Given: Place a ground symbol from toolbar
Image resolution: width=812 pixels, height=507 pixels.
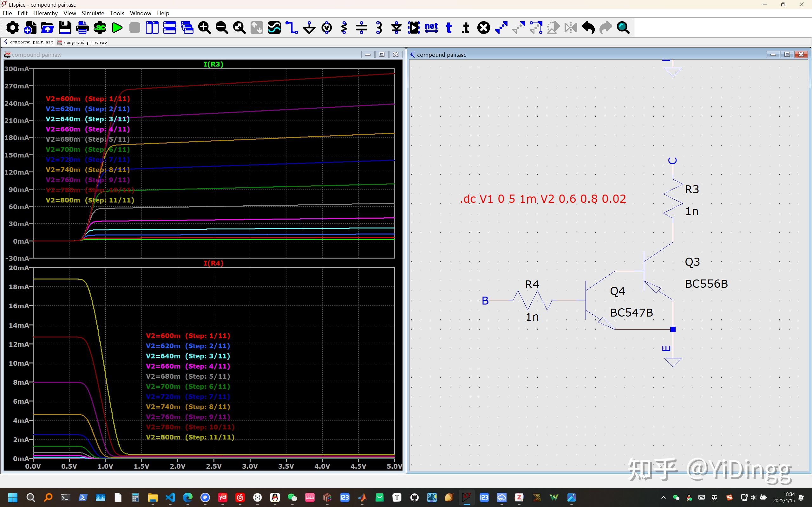Looking at the screenshot, I should 309,28.
